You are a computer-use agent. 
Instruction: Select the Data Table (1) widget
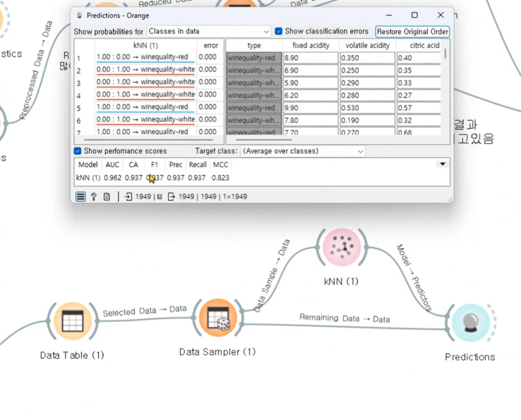click(x=72, y=321)
